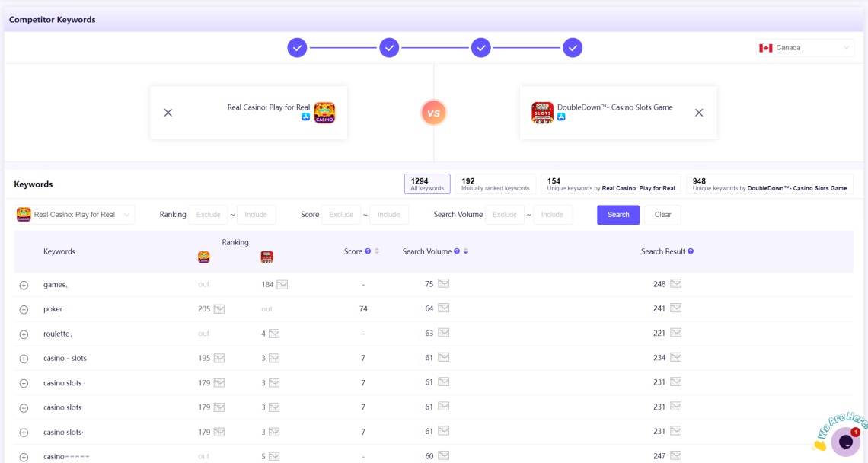Open ranking chart icon for poker 205
Viewport: 868px width, 463px height.
click(x=219, y=309)
